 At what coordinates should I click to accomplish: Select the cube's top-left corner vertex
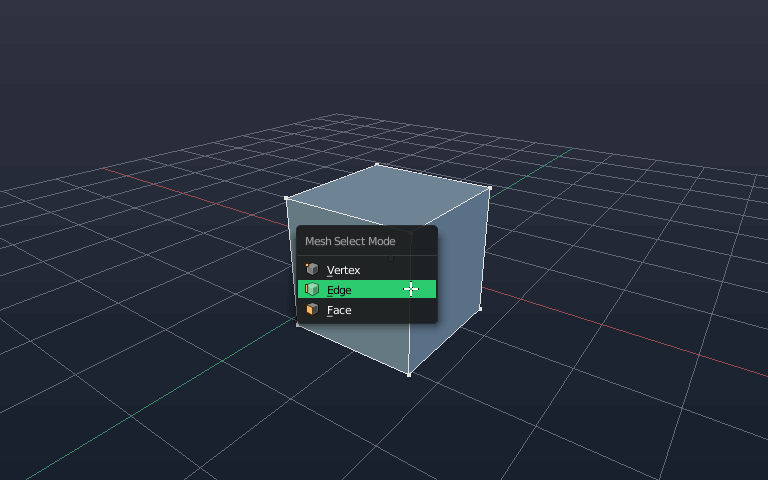point(287,198)
